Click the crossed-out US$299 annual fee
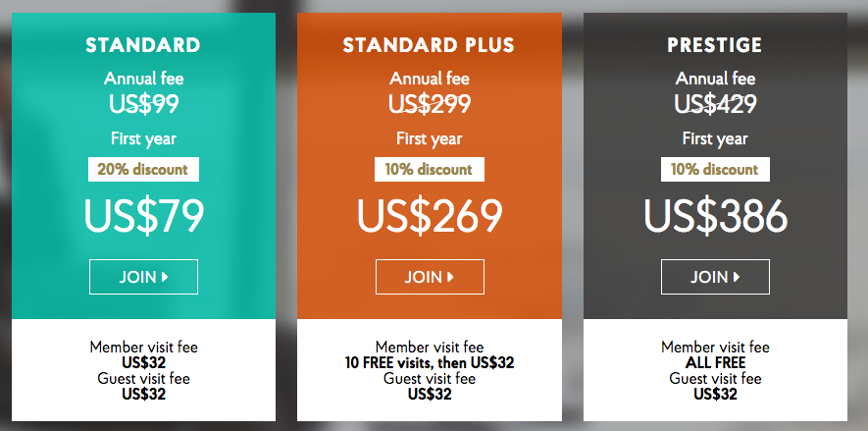 pyautogui.click(x=430, y=104)
